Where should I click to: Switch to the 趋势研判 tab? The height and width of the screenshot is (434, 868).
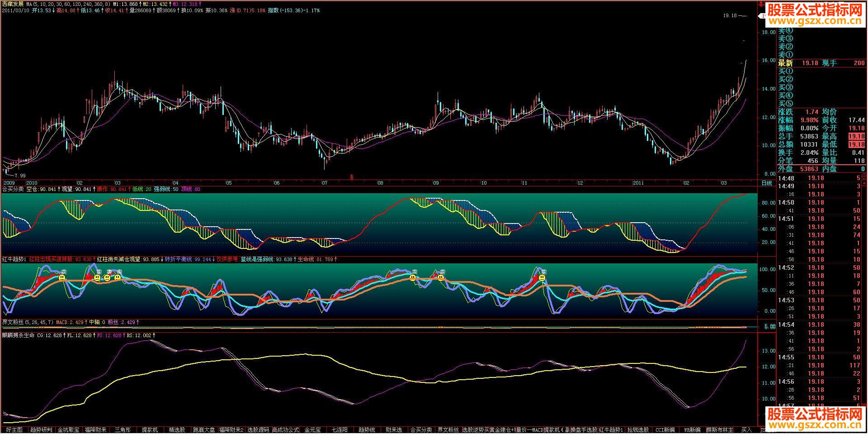41,429
